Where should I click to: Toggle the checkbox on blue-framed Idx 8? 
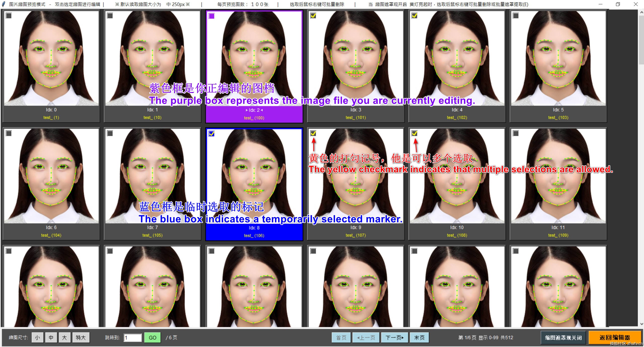tap(212, 134)
